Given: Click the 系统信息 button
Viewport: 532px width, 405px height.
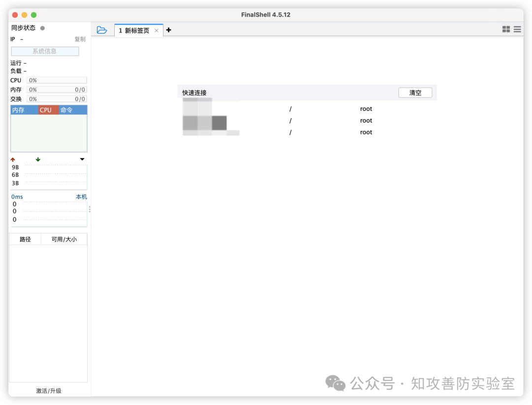Looking at the screenshot, I should coord(45,51).
